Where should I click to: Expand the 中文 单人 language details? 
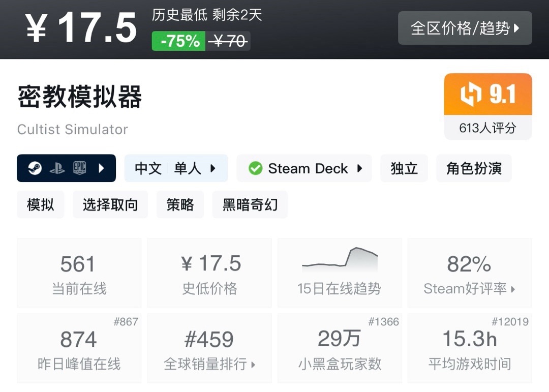pos(176,168)
